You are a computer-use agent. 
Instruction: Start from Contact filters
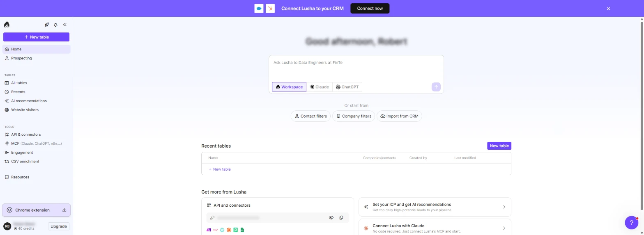pos(310,116)
